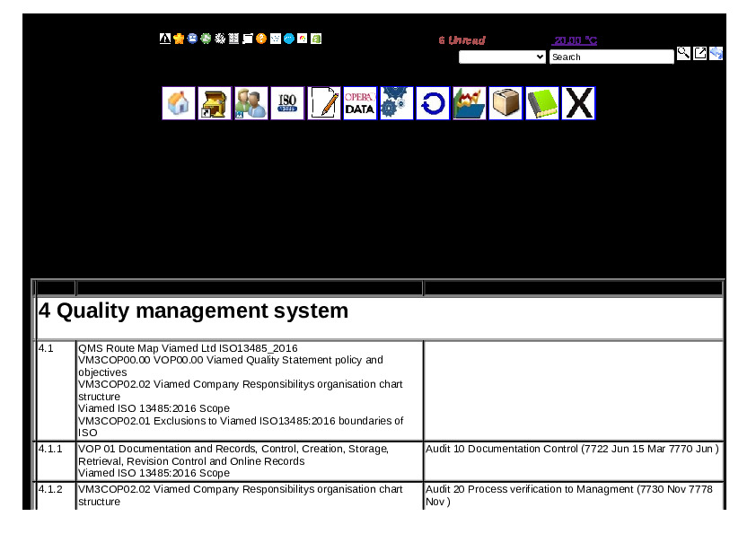The height and width of the screenshot is (534, 756).
Task: Open the Opera Data icon
Action: click(x=360, y=103)
